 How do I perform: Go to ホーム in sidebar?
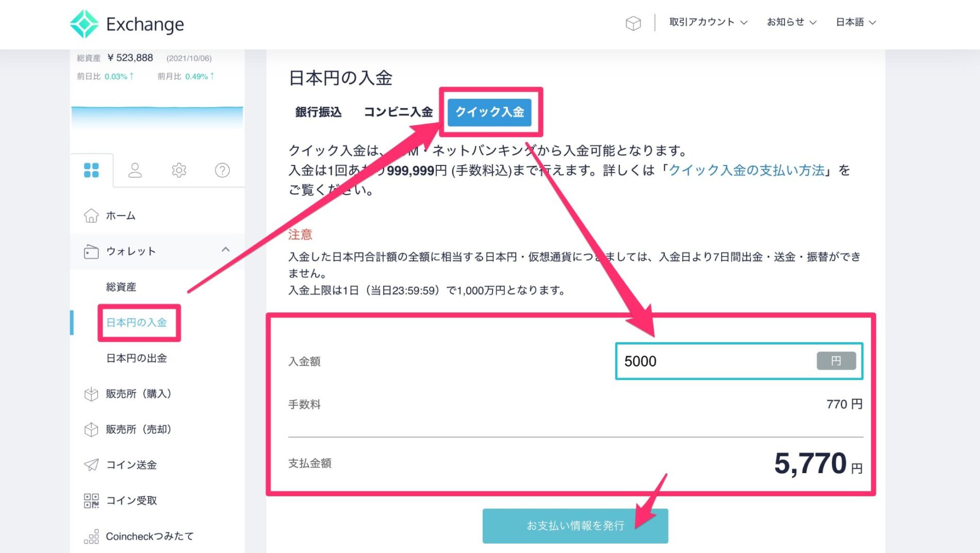click(121, 215)
